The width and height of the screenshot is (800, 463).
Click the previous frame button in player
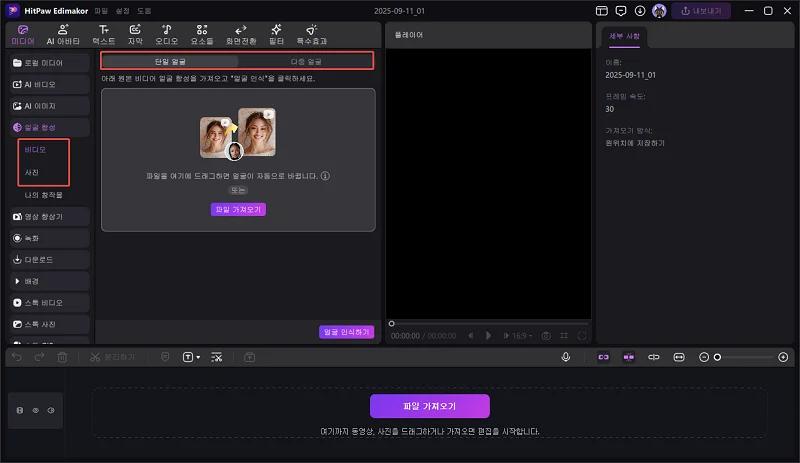[470, 335]
